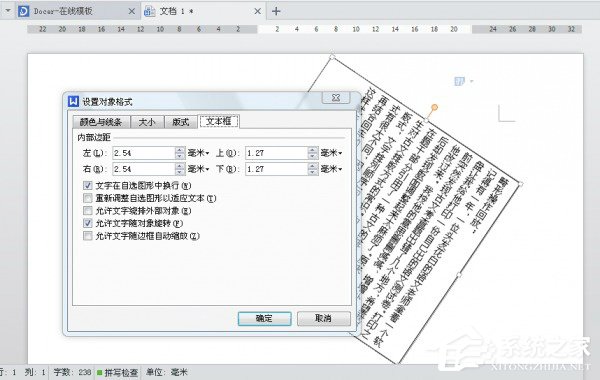Viewport: 600px width, 380px height.
Task: Click the WPS icon in the dialog title bar
Action: click(73, 101)
